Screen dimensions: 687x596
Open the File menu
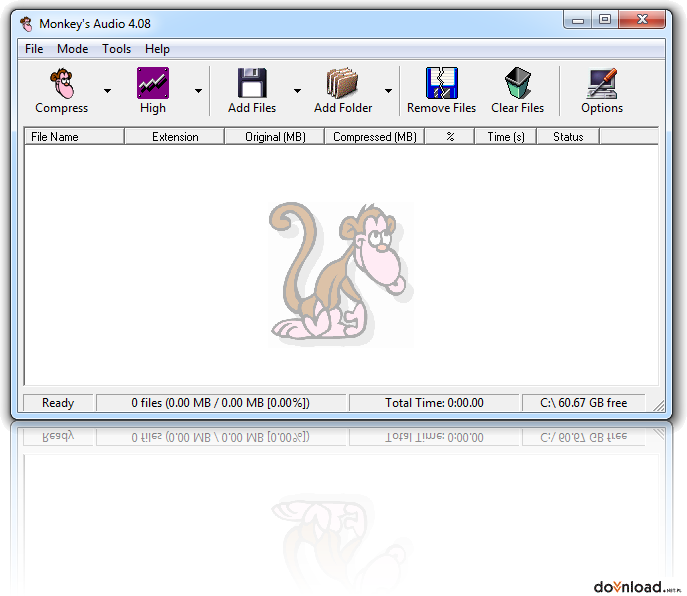point(34,49)
